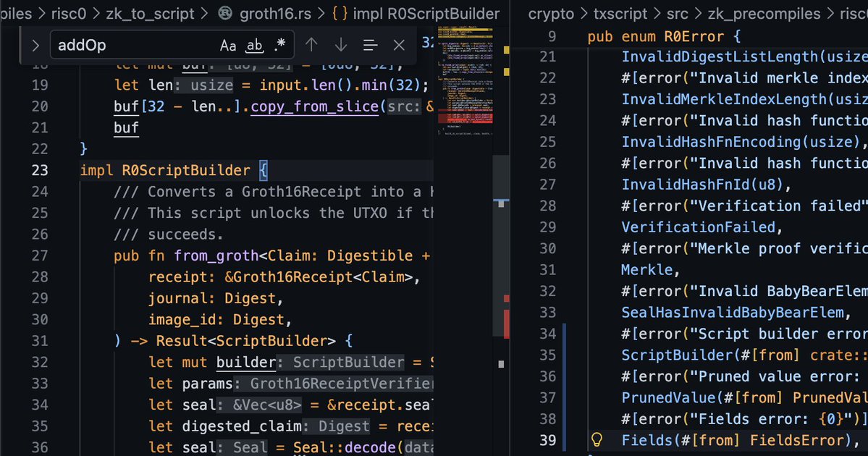Open risc0 breadcrumb in left editor
Viewport: 868px width, 456px height.
point(68,13)
